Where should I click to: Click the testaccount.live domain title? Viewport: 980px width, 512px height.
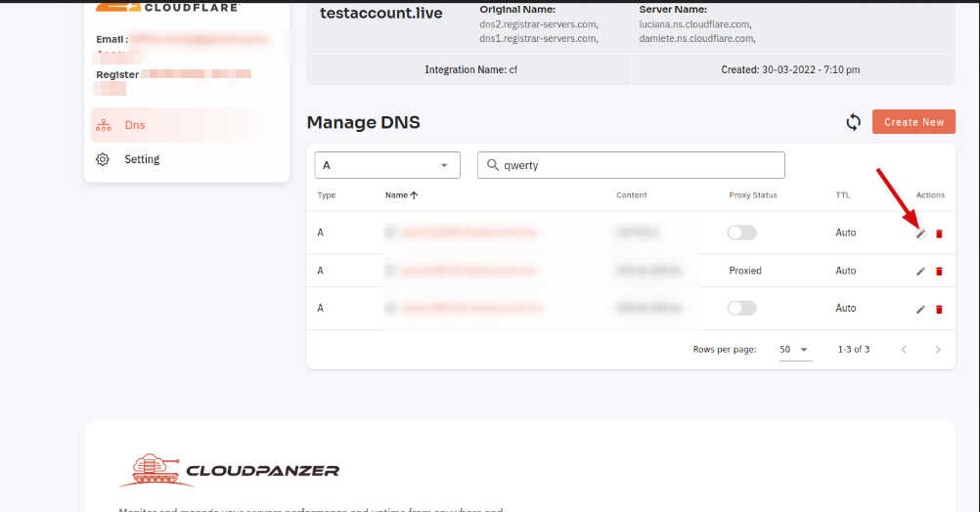[x=381, y=13]
